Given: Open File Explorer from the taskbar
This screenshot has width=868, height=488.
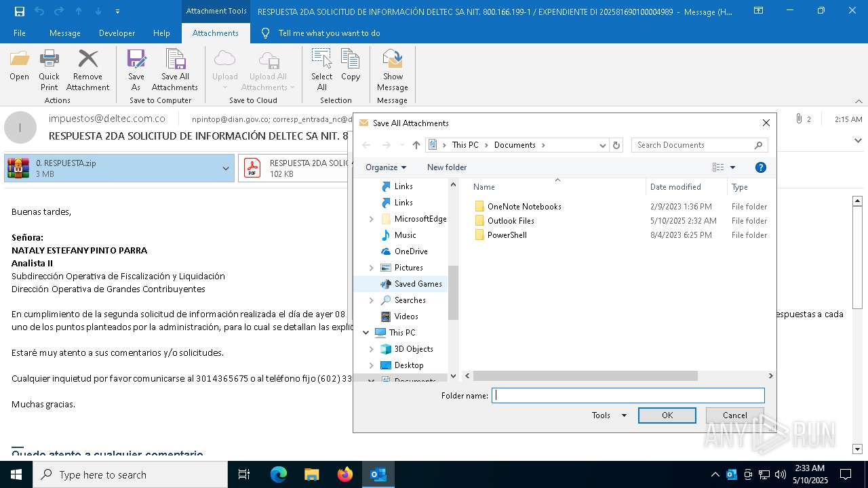Looking at the screenshot, I should tap(311, 474).
